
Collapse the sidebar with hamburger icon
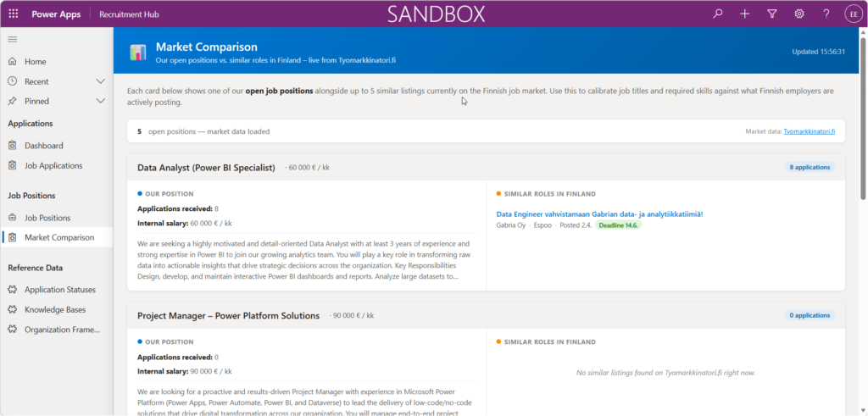(x=13, y=39)
